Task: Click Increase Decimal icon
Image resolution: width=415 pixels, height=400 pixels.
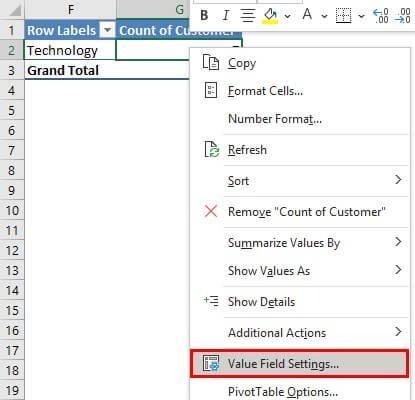Action: point(381,16)
